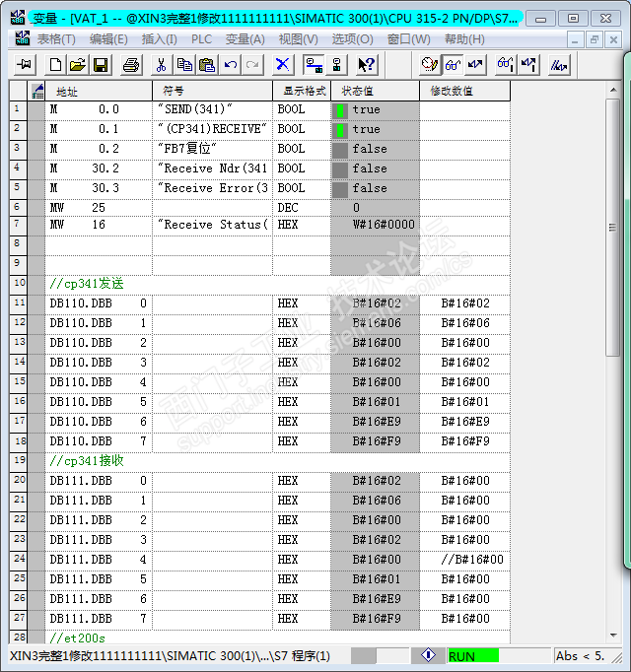Open the 变量(A) menu
631x672 pixels.
(245, 39)
